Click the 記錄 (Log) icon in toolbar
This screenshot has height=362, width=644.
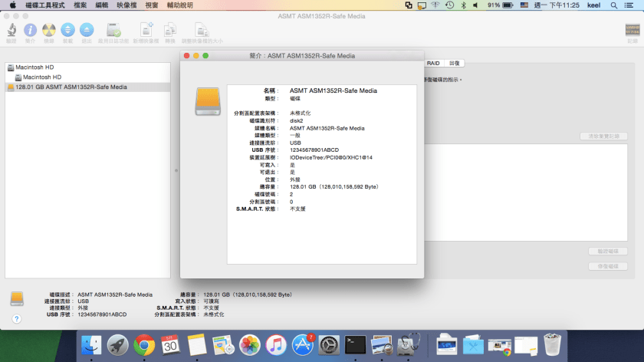coord(632,31)
